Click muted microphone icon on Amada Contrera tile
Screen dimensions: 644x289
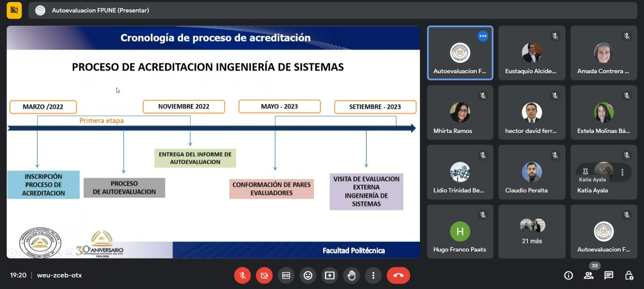pyautogui.click(x=627, y=36)
